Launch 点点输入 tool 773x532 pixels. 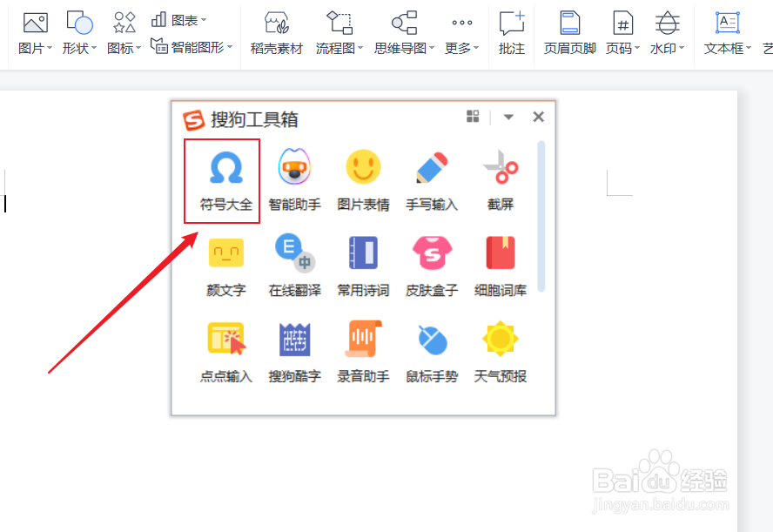tap(225, 353)
